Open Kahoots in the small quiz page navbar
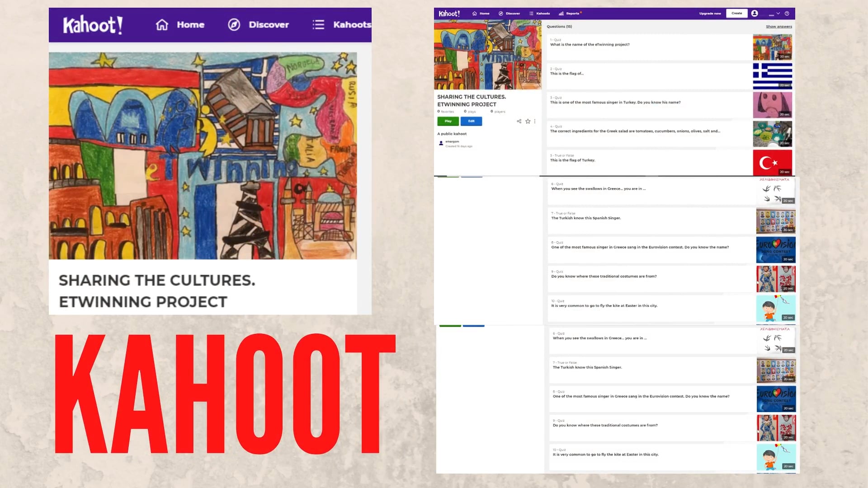Screen dimensions: 868x488 pyautogui.click(x=540, y=14)
